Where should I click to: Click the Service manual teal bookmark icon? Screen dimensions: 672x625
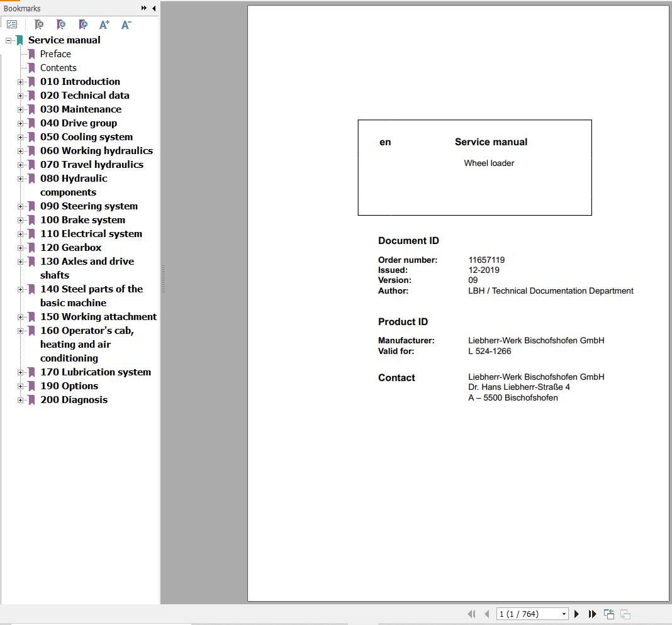pyautogui.click(x=20, y=40)
